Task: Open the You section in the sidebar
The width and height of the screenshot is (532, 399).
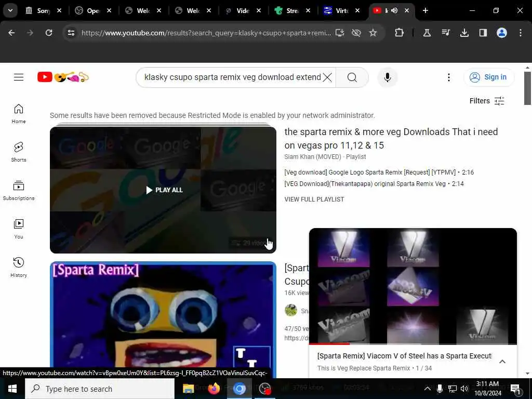Action: click(x=19, y=229)
